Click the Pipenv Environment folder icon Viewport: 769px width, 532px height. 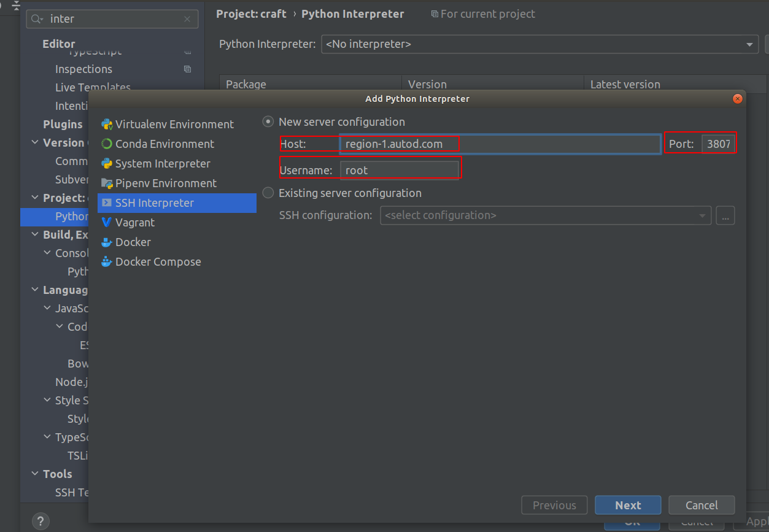(107, 183)
